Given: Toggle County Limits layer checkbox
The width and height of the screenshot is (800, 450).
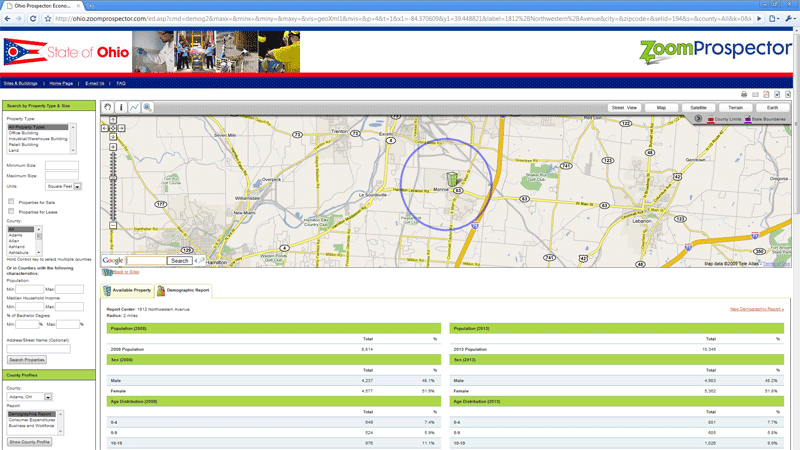Looking at the screenshot, I should pos(710,119).
